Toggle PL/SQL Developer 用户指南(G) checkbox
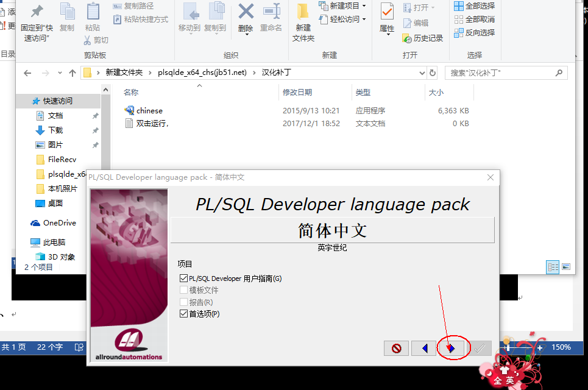The width and height of the screenshot is (588, 390). [183, 278]
